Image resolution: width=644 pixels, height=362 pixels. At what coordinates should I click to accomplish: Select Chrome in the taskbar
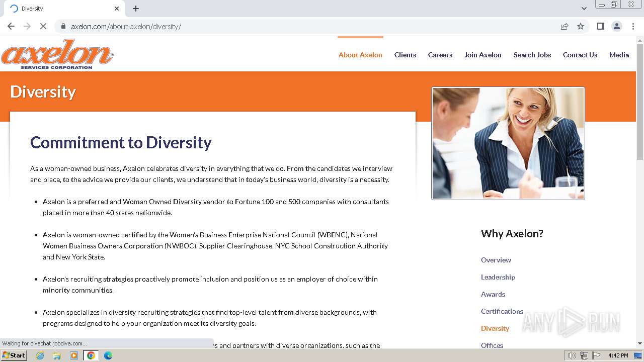tap(91, 355)
